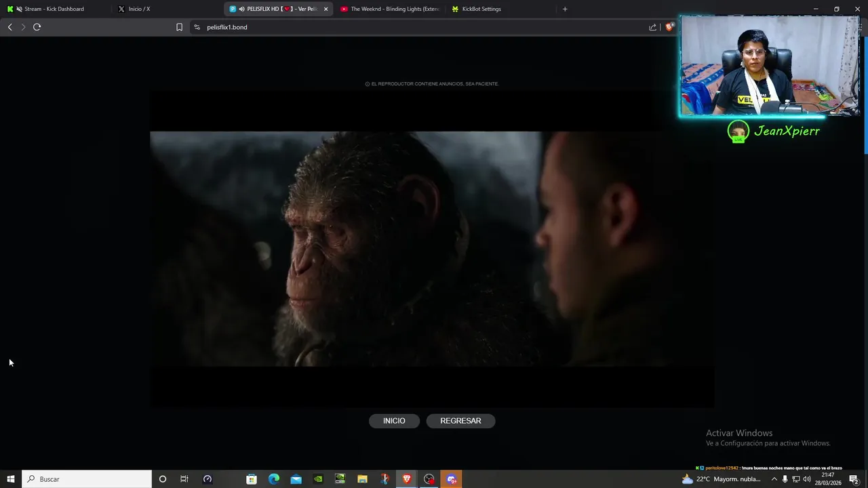
Task: Open weather widget showing 22°C
Action: (723, 479)
